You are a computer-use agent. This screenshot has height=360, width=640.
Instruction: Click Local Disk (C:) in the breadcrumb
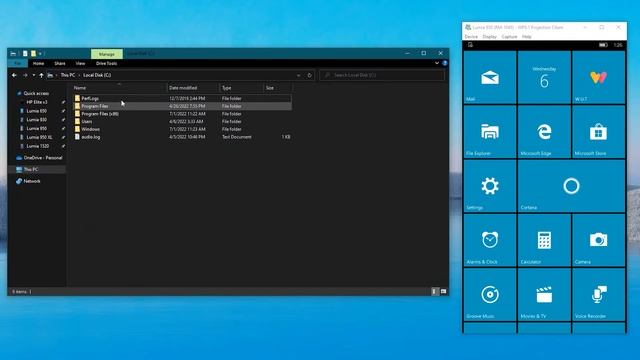coord(97,75)
